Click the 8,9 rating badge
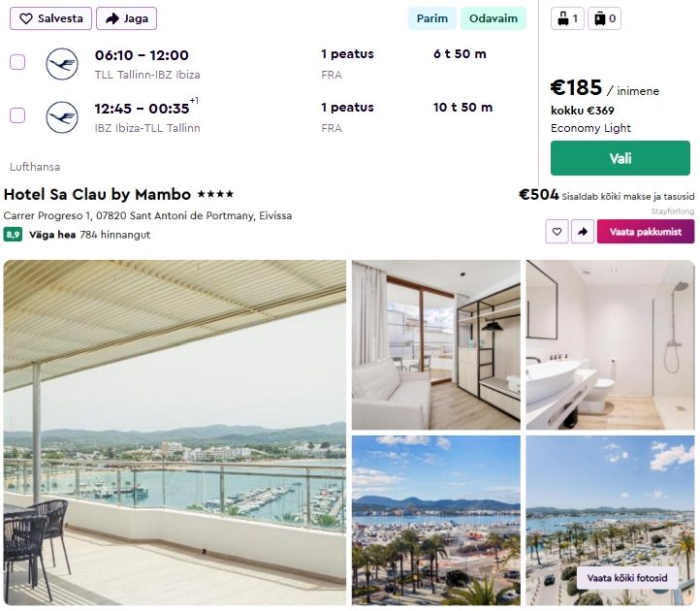This screenshot has width=700, height=611. click(13, 235)
